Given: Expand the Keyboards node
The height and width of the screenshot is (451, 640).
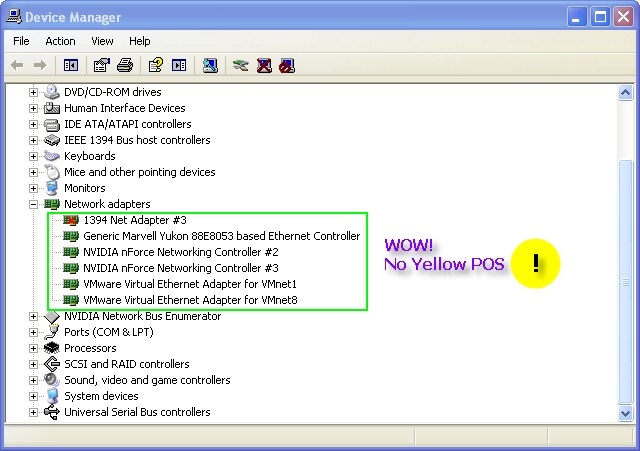Looking at the screenshot, I should pyautogui.click(x=33, y=156).
